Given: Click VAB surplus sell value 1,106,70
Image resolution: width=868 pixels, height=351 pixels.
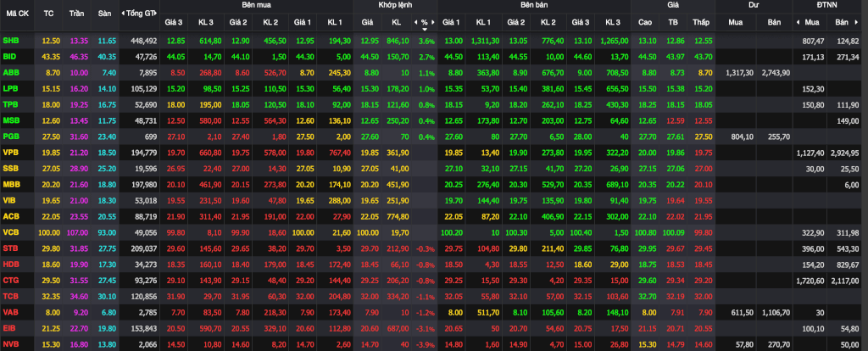Looking at the screenshot, I should pyautogui.click(x=776, y=312).
